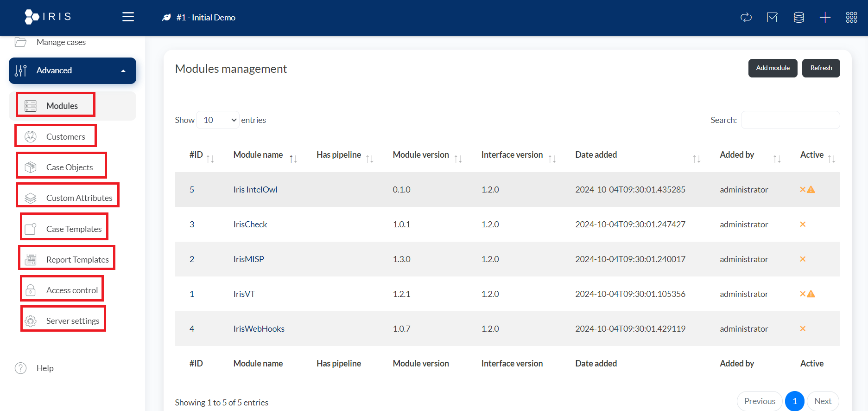868x411 pixels.
Task: Open Server settings in sidebar
Action: [x=73, y=321]
